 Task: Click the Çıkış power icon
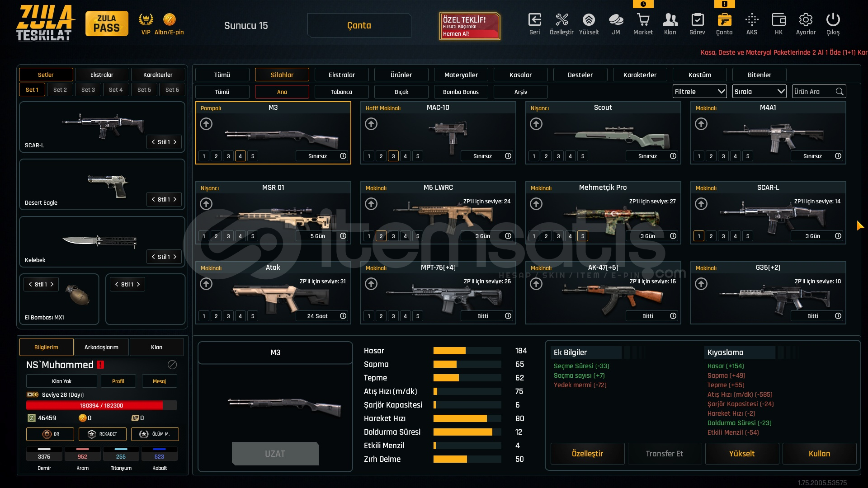click(833, 20)
